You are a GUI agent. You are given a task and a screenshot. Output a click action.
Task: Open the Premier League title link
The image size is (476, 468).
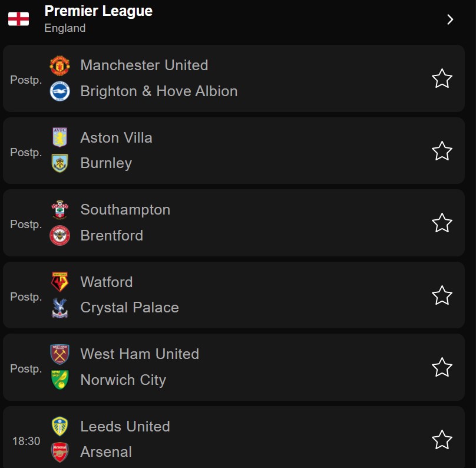click(98, 11)
